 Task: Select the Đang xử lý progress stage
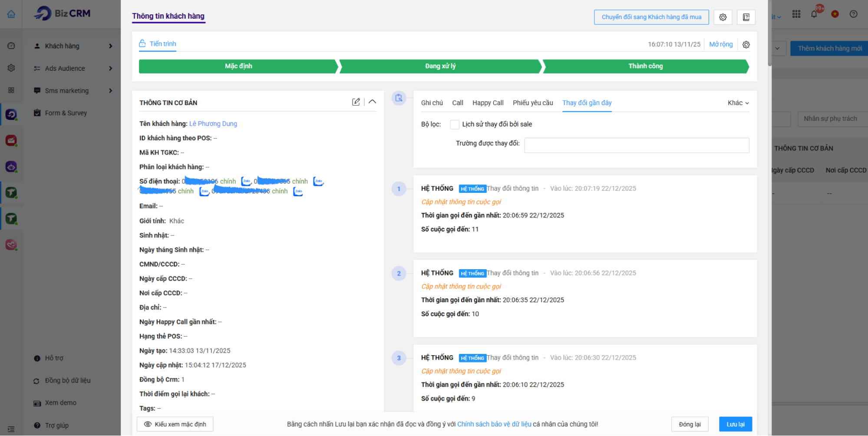pyautogui.click(x=440, y=66)
